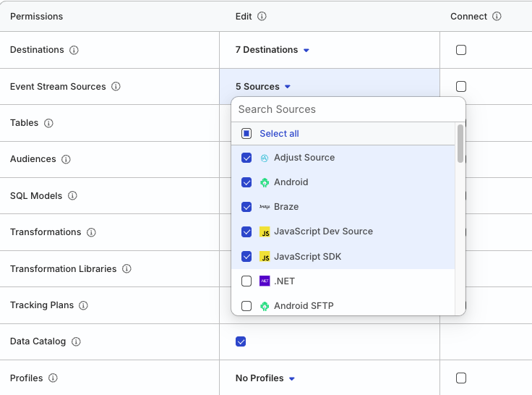The width and height of the screenshot is (532, 395).
Task: Select JavaScript SDK label
Action: 307,256
